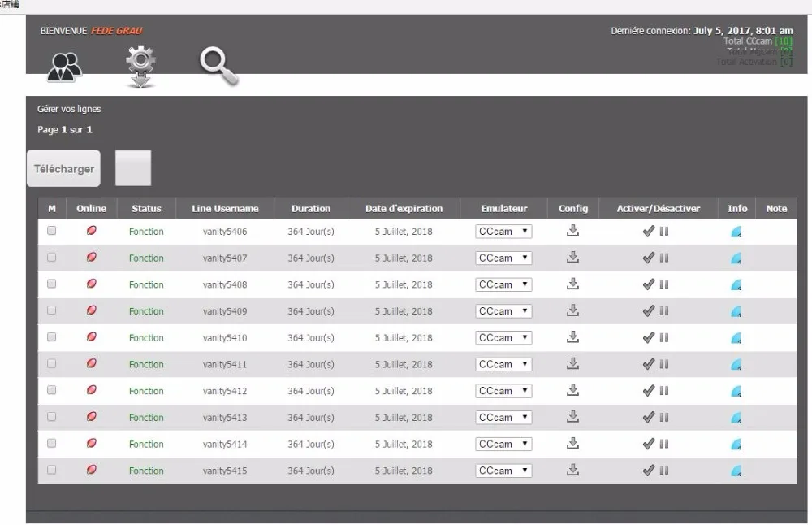Click the Date d'expiration column header
812x525 pixels.
pyautogui.click(x=404, y=208)
